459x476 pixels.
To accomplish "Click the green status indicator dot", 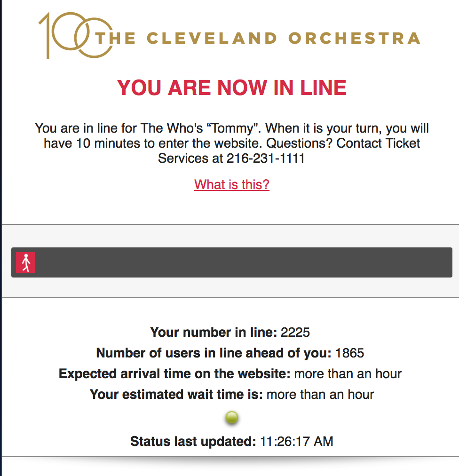I will point(232,418).
